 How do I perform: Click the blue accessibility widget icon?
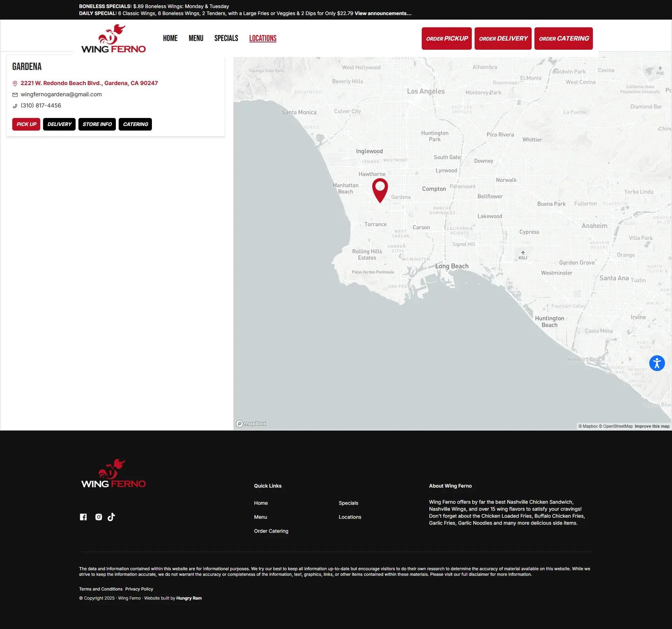click(x=657, y=363)
